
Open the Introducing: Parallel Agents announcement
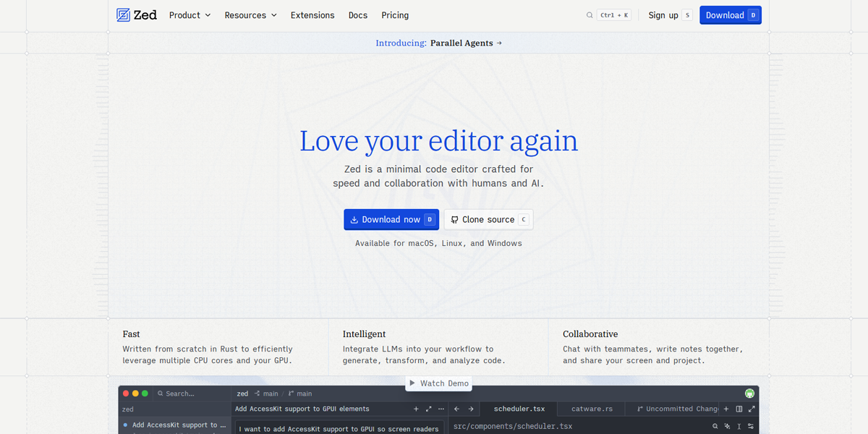coord(438,43)
